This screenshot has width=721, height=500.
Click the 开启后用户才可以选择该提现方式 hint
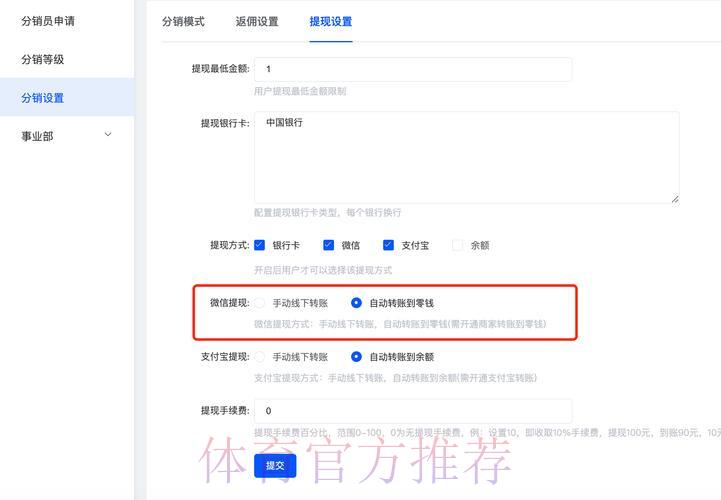(x=323, y=270)
